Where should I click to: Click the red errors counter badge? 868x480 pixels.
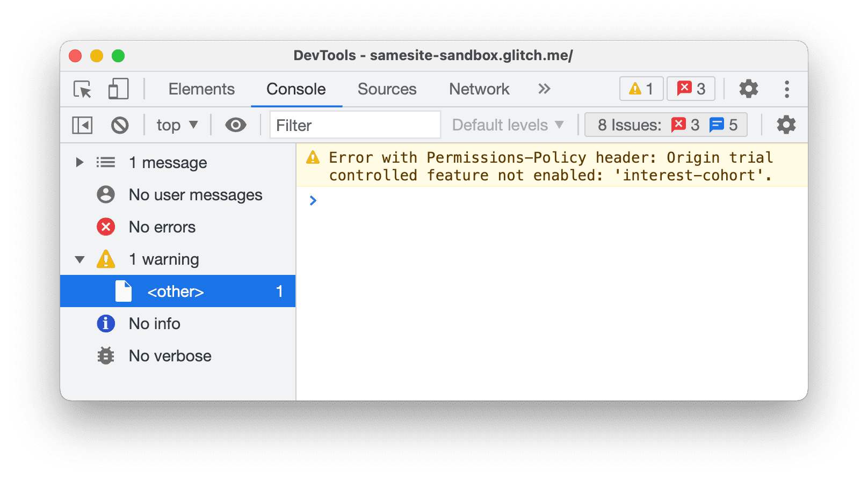tap(691, 89)
